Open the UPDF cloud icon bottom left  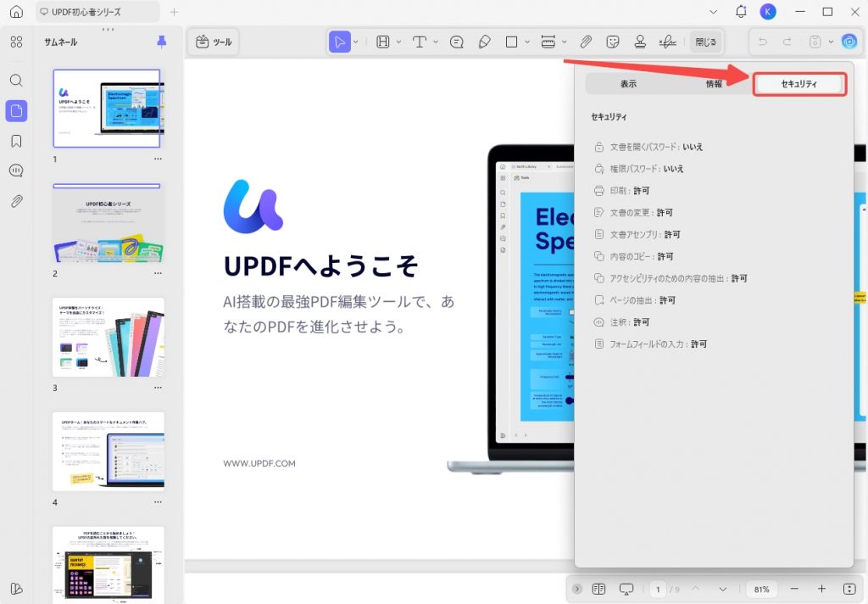(17, 589)
